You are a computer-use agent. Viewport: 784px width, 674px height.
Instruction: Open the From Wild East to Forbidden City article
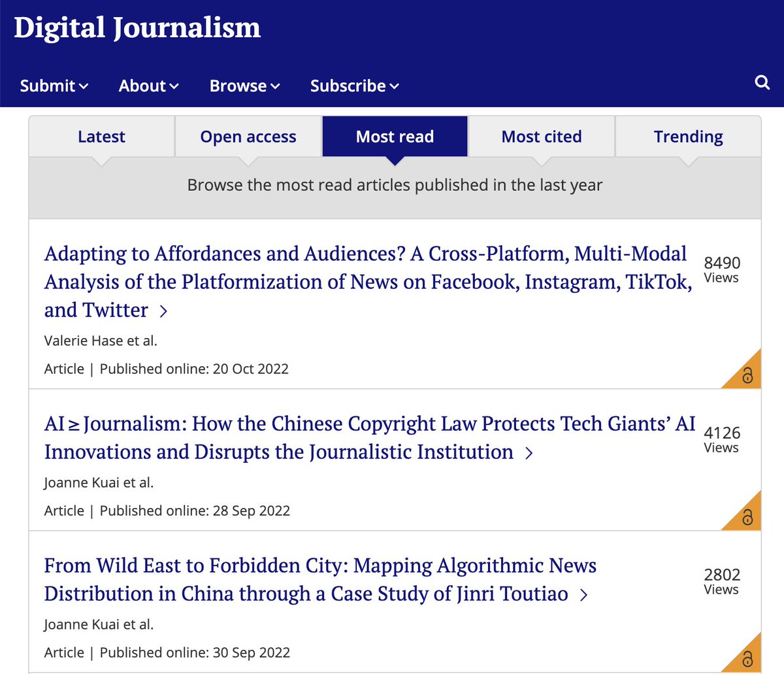320,579
